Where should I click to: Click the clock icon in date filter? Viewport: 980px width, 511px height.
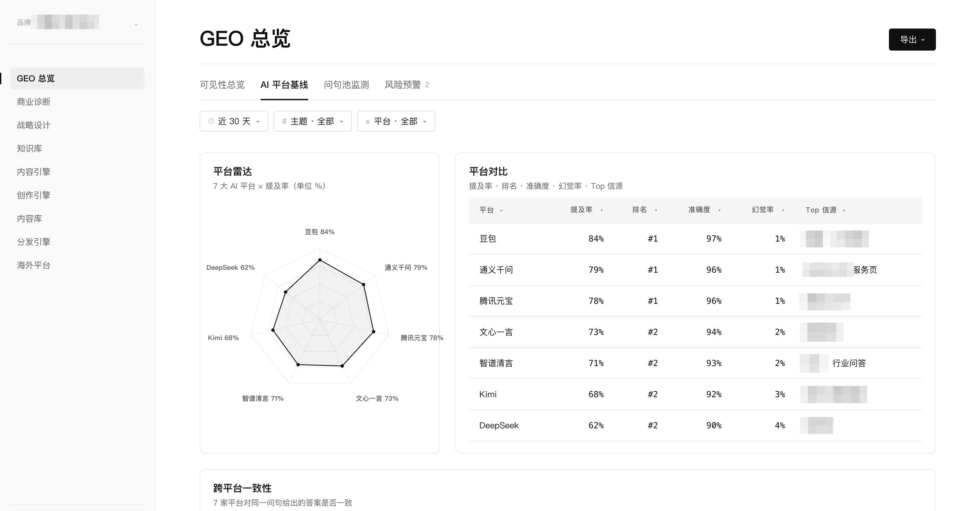click(211, 121)
